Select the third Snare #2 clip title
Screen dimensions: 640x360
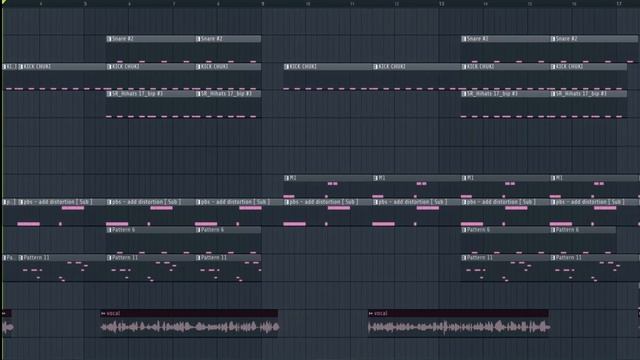point(478,39)
